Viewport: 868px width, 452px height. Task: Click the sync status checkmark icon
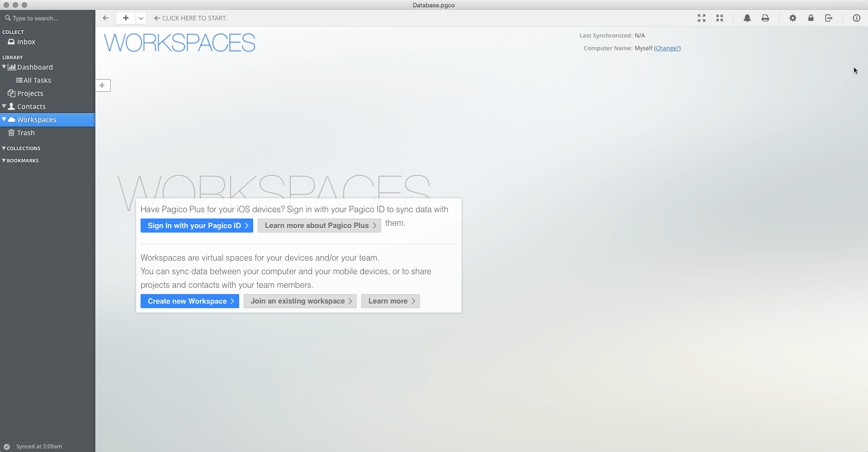[x=7, y=447]
